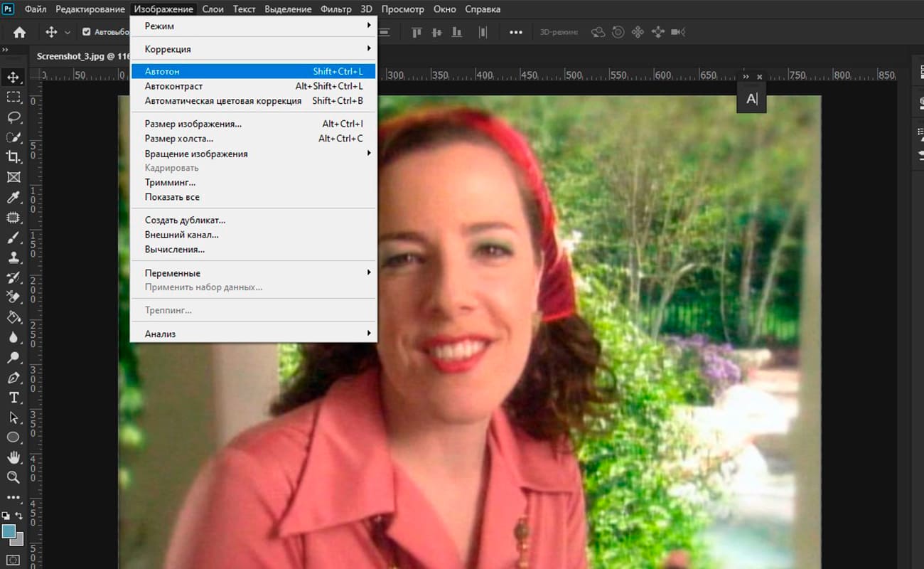Choose Автоматическая цветовая коррекция
The height and width of the screenshot is (569, 924).
[254, 101]
